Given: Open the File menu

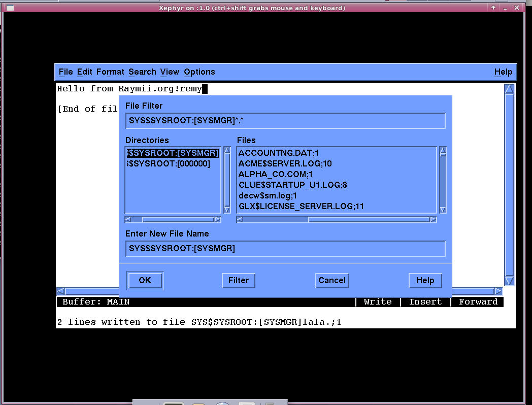Looking at the screenshot, I should click(65, 72).
